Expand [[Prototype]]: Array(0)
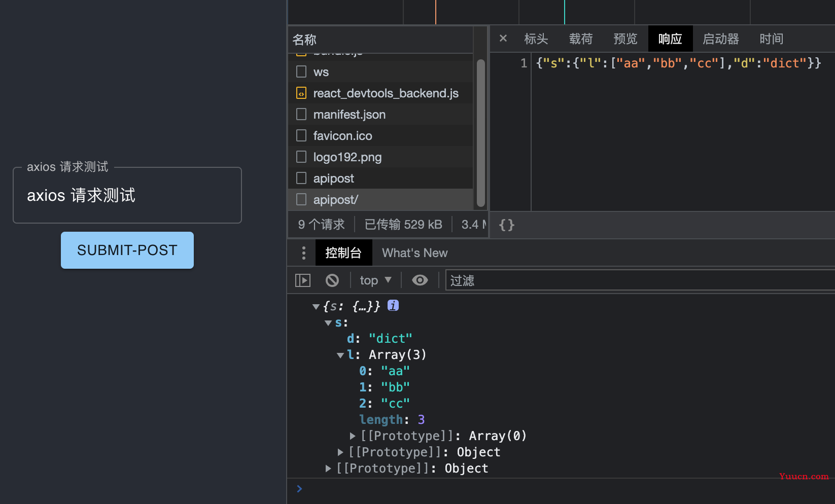This screenshot has height=504, width=835. [x=353, y=436]
